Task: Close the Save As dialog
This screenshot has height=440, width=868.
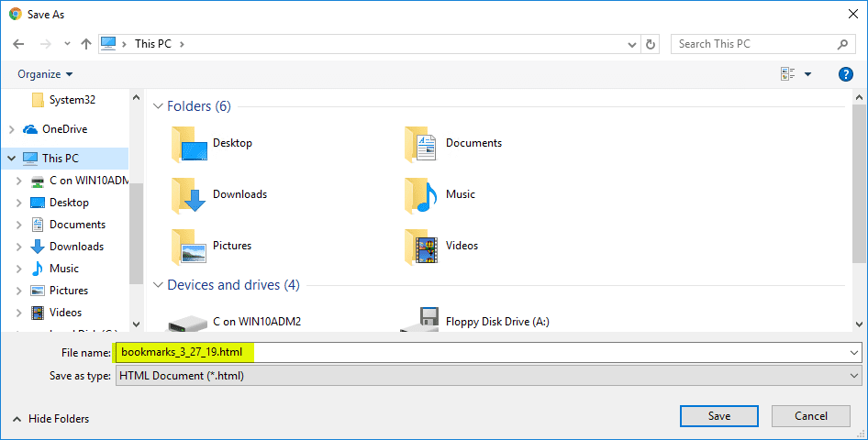Action: [853, 14]
